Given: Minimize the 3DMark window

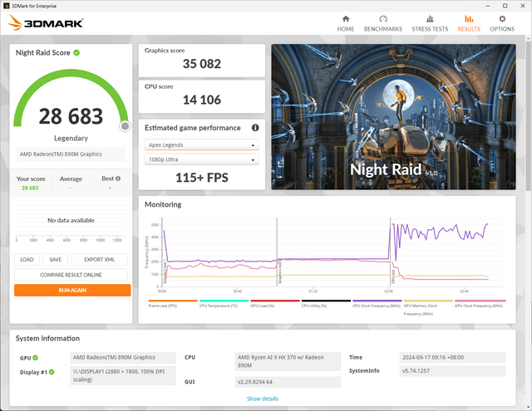Looking at the screenshot, I should pos(488,6).
